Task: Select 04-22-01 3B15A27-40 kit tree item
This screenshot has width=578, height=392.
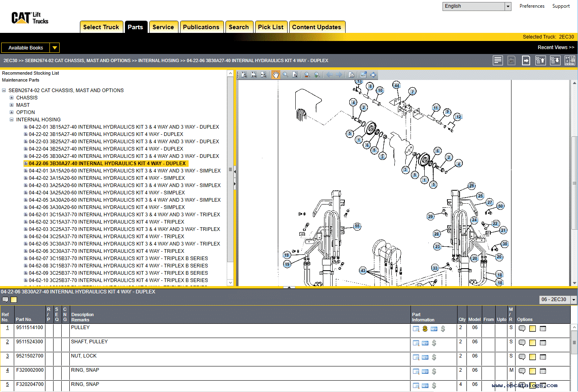Action: click(x=124, y=127)
